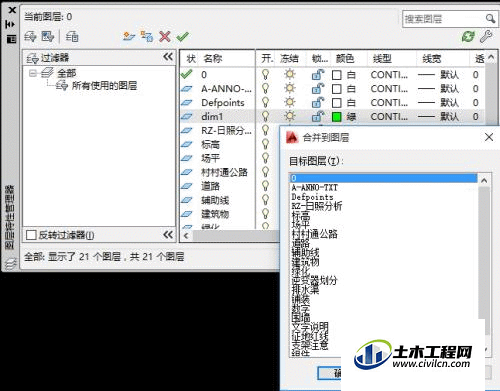Select layer row dim1
This screenshot has width=500, height=391.
click(x=212, y=116)
